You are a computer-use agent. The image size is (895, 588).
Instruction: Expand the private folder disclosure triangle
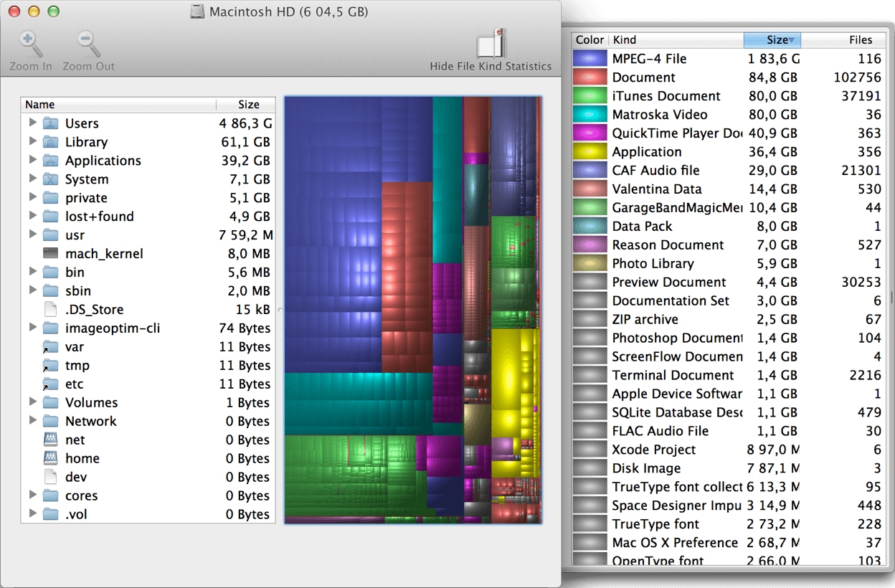click(x=32, y=197)
